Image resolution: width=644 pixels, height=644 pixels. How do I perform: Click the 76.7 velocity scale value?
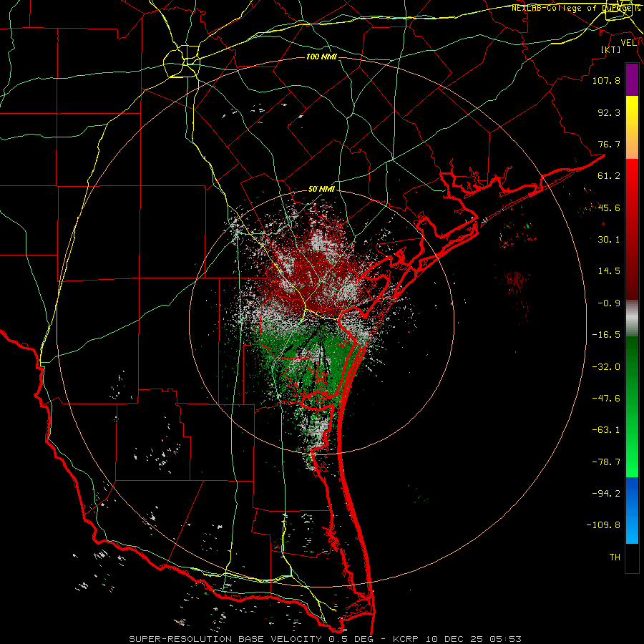click(609, 144)
